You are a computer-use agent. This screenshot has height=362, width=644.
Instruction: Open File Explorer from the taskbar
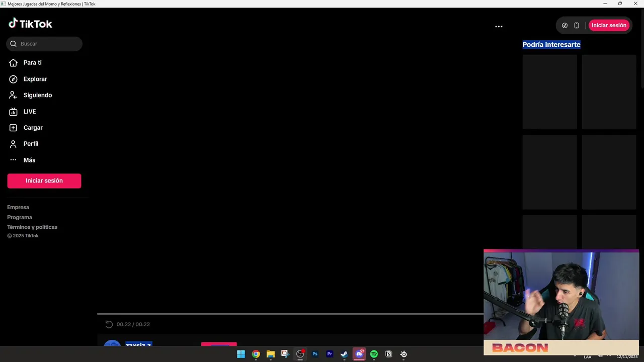tap(270, 354)
